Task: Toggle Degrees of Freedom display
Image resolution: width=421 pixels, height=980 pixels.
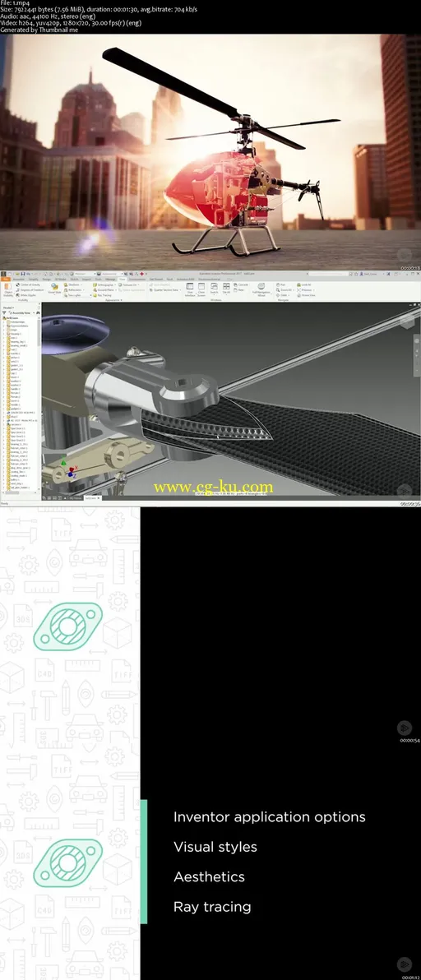Action: click(29, 290)
